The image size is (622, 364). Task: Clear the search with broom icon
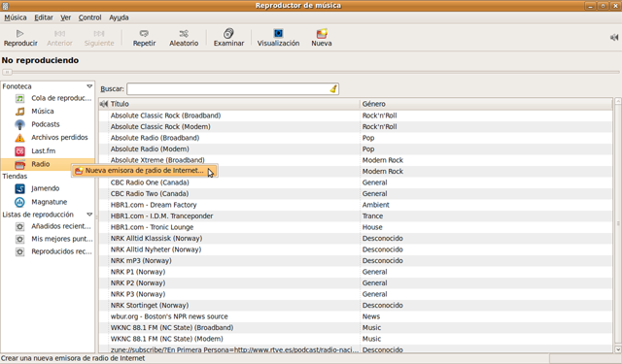click(x=333, y=88)
